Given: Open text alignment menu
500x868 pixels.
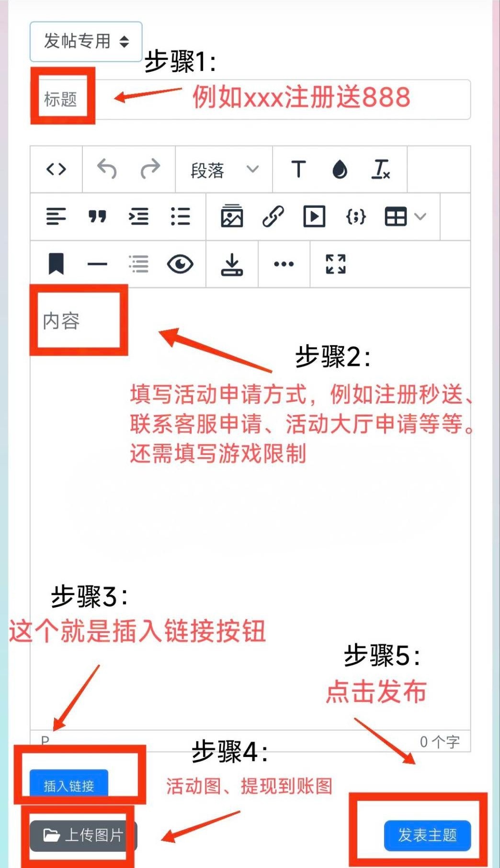Looking at the screenshot, I should pyautogui.click(x=56, y=216).
